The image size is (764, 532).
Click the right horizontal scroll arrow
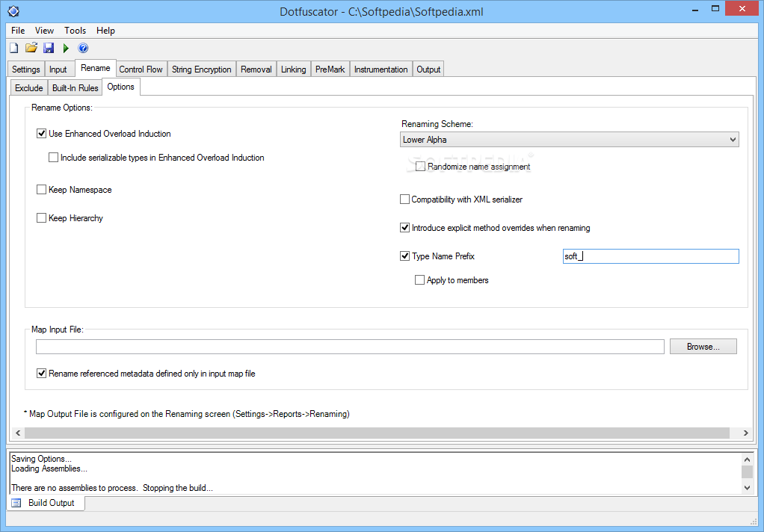(746, 433)
